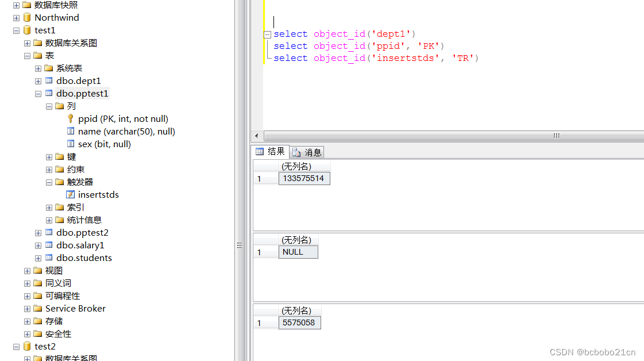Viewport: 644px width, 361px height.
Task: Select dbo.dept1 in Object Explorer
Action: click(x=78, y=80)
